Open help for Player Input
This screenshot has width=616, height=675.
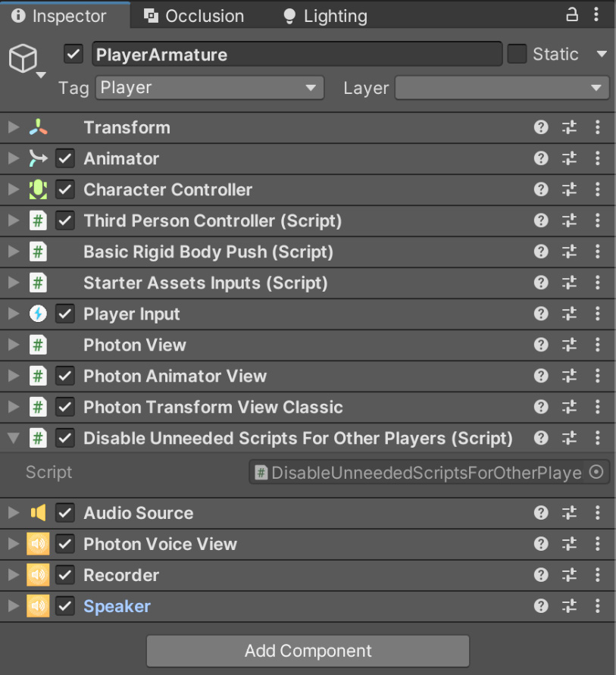(x=541, y=314)
